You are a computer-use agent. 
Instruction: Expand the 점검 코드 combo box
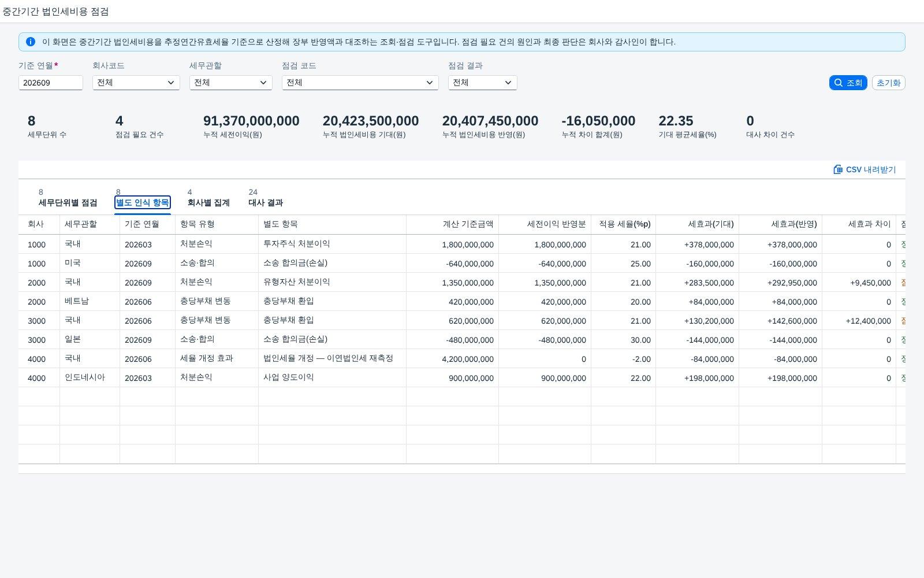[x=360, y=83]
